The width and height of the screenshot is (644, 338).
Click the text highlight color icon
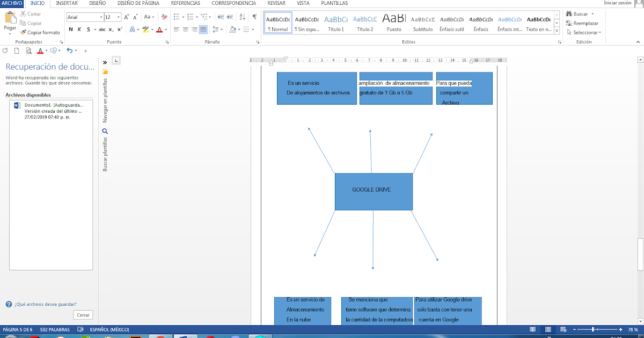click(145, 30)
